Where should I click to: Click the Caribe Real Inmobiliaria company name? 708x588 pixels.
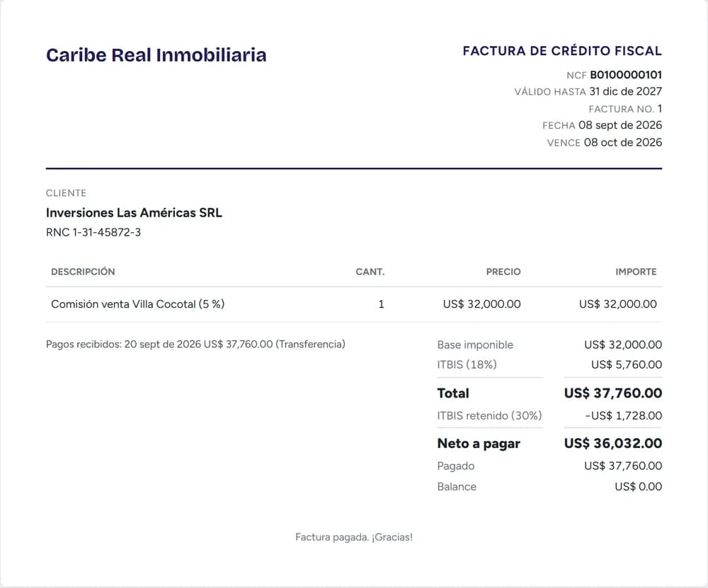click(156, 55)
